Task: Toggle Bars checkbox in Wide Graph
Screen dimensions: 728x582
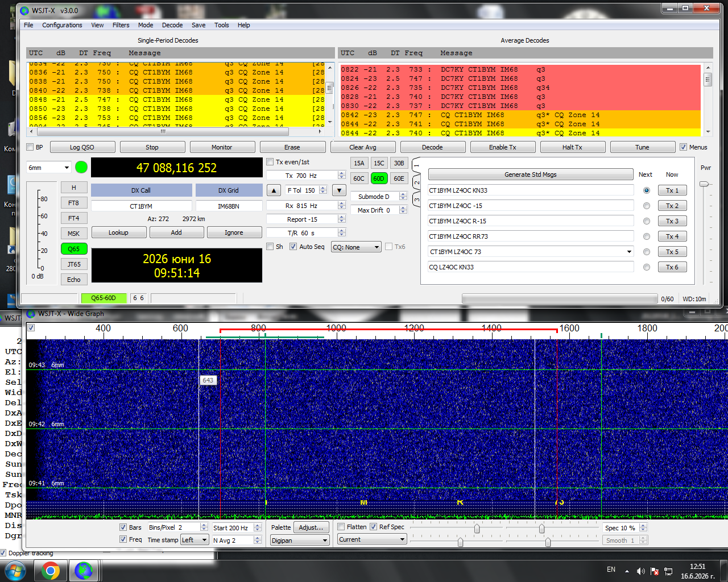Action: [x=123, y=527]
